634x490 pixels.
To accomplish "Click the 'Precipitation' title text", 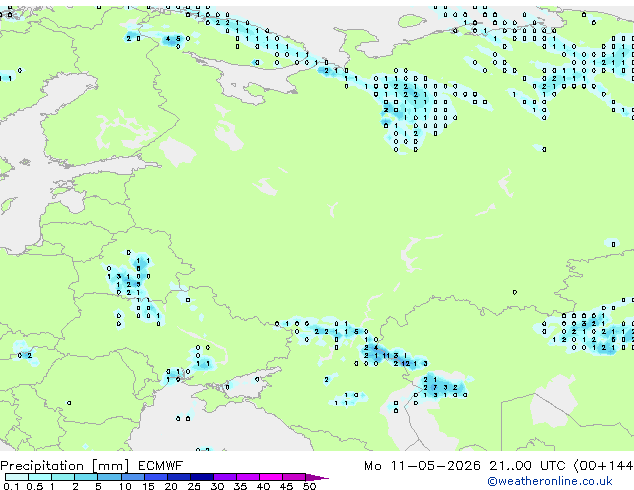I will (x=42, y=466).
